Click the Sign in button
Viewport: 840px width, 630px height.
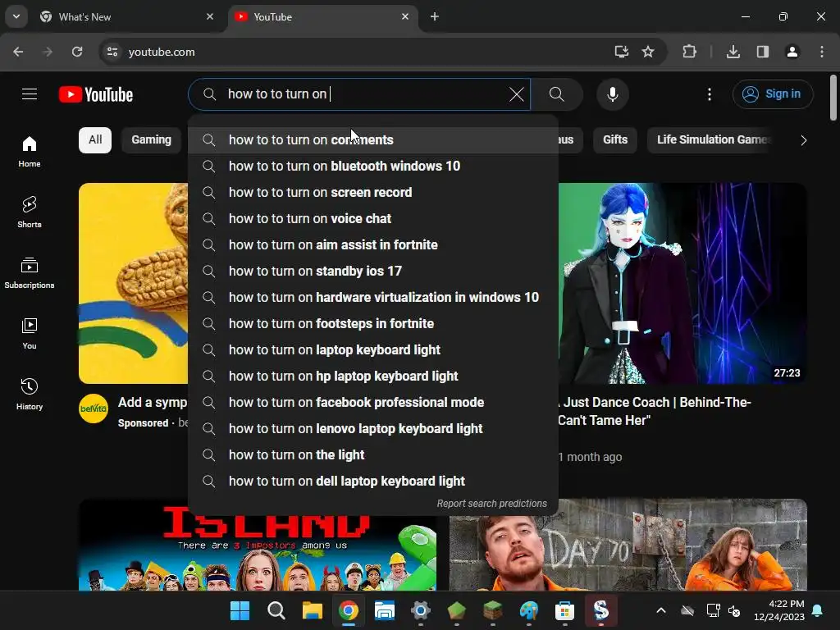(772, 94)
